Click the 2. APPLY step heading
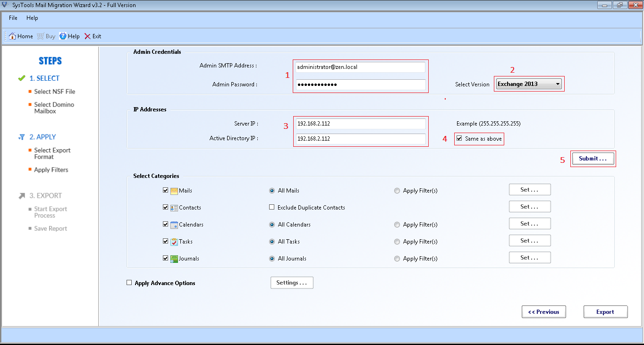The height and width of the screenshot is (345, 644). [x=42, y=137]
